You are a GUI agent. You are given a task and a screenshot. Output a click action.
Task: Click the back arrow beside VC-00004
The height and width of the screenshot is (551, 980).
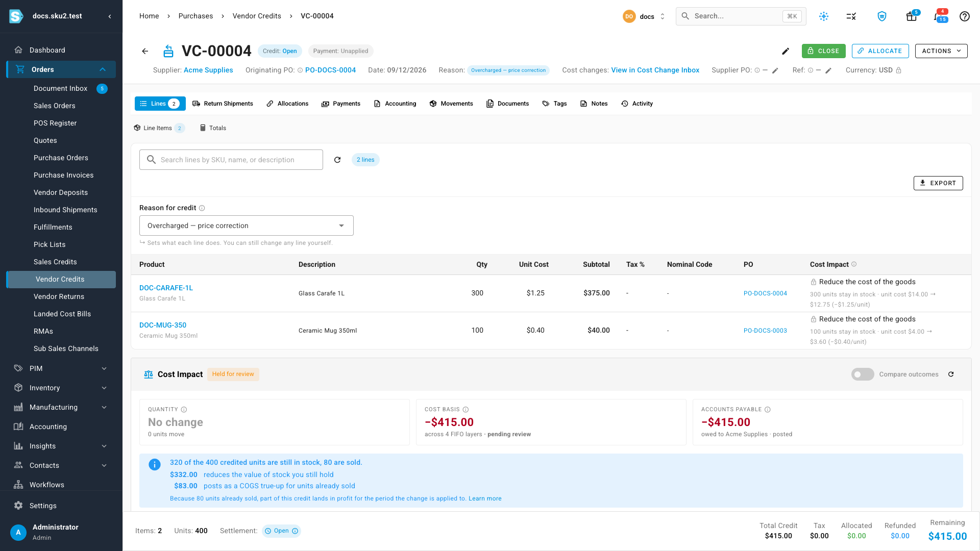tap(145, 51)
